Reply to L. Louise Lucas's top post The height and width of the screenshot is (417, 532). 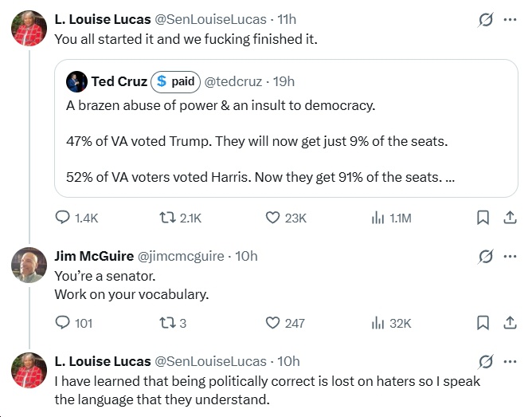[64, 218]
